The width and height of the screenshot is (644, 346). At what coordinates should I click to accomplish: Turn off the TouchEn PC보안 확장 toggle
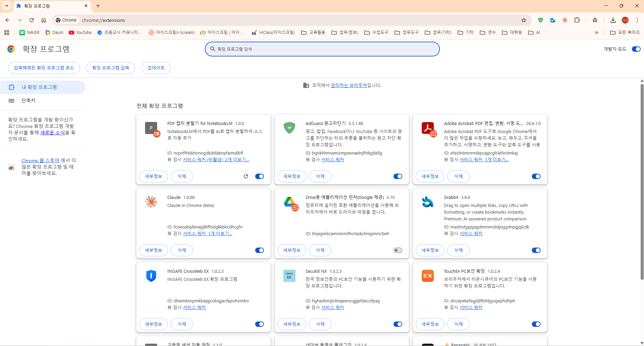536,324
